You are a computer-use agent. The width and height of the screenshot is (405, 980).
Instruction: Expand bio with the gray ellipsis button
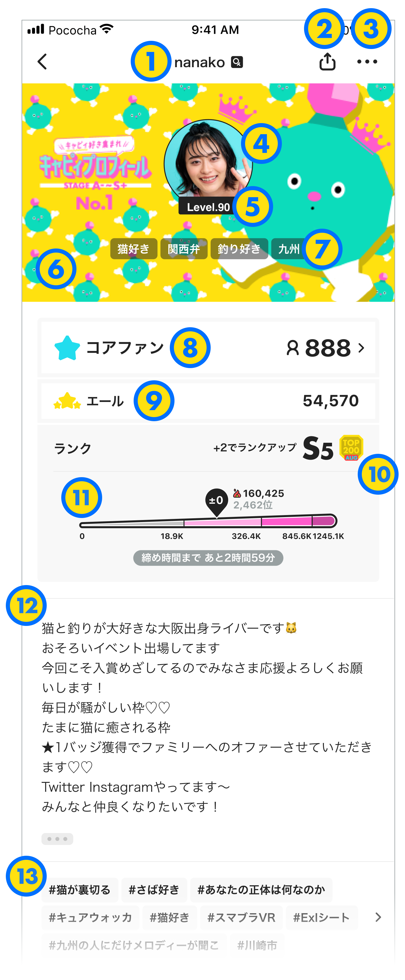57,839
